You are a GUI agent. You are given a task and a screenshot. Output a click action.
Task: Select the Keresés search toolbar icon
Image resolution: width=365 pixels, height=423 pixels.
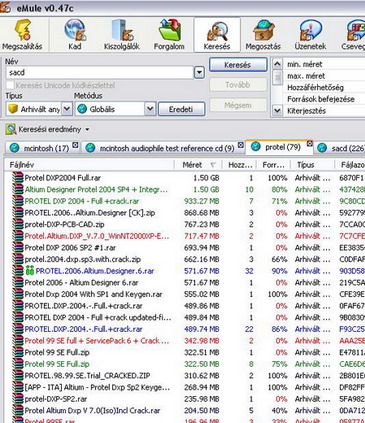pyautogui.click(x=217, y=35)
